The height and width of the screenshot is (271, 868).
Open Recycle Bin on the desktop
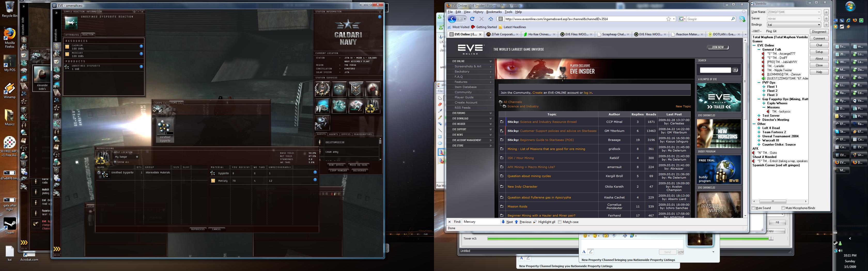click(10, 10)
